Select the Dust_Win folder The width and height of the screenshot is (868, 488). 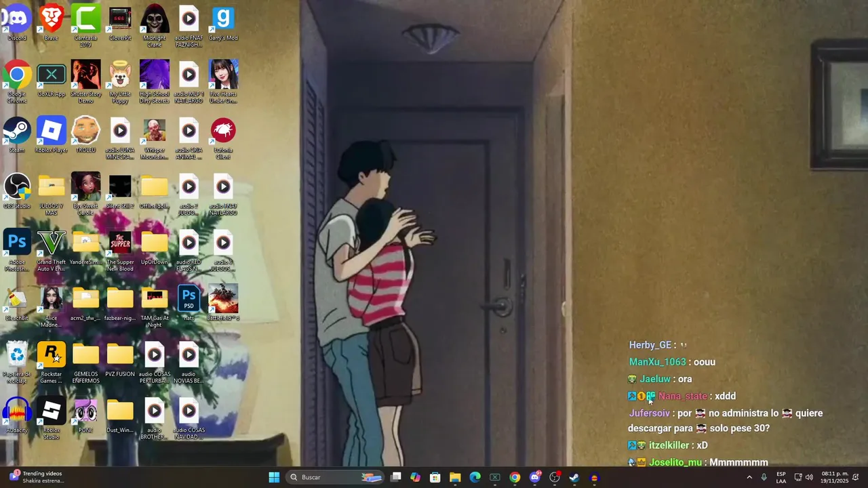(120, 416)
